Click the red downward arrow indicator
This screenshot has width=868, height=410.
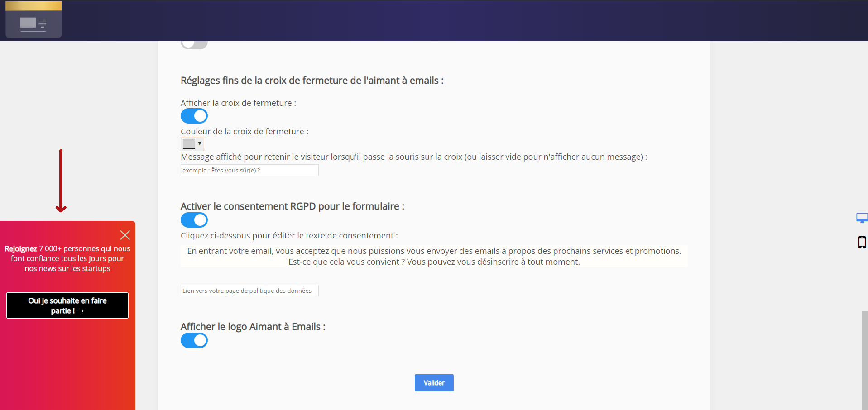pos(61,181)
